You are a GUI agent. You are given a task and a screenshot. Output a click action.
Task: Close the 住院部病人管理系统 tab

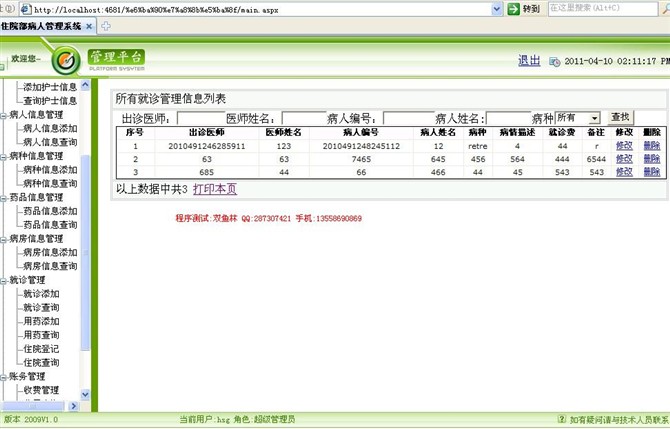pyautogui.click(x=89, y=26)
